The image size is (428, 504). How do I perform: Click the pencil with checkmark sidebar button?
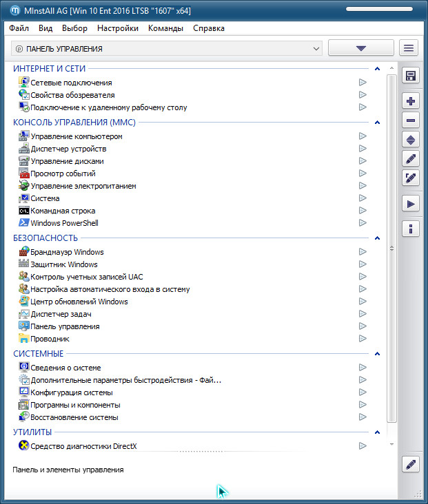410,178
